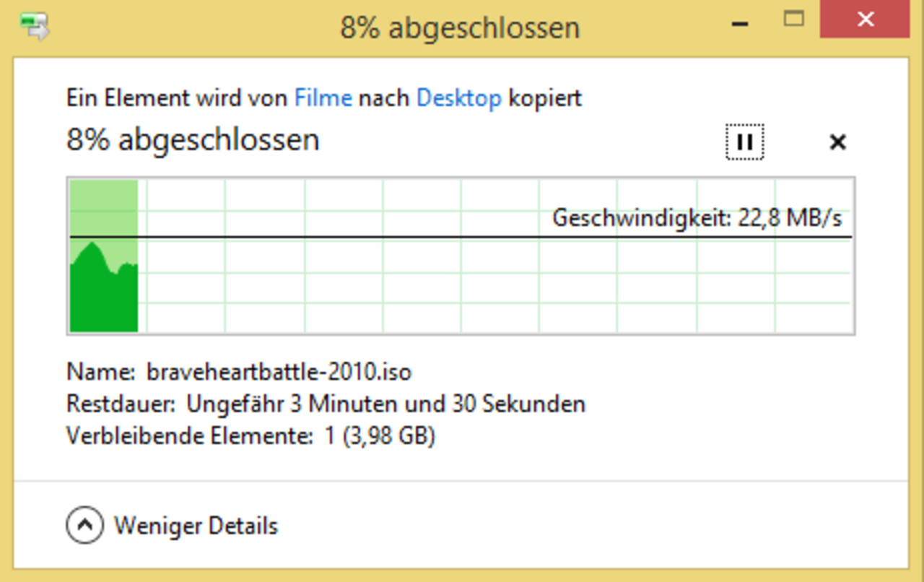The height and width of the screenshot is (582, 924).
Task: Open the 'Filme' source folder link
Action: (323, 97)
